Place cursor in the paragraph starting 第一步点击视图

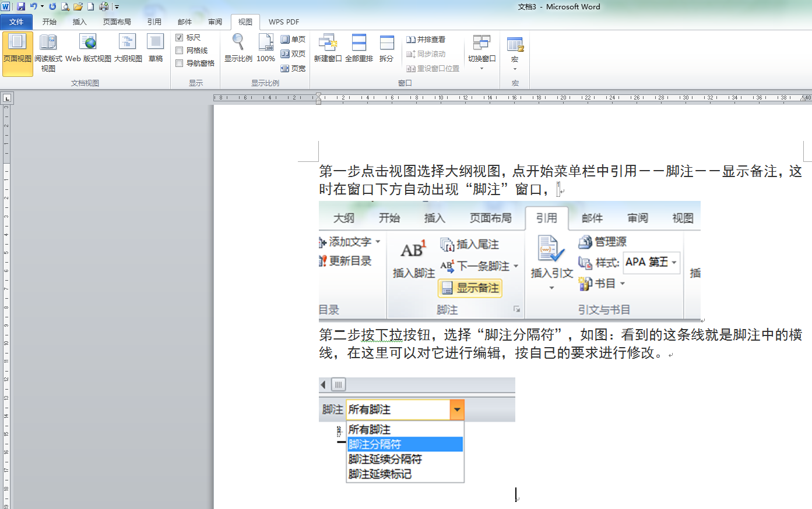[560, 180]
